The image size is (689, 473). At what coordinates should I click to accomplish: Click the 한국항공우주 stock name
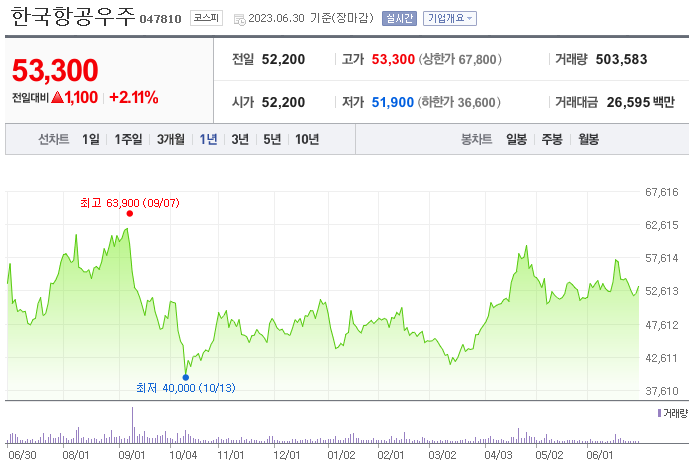pos(73,17)
